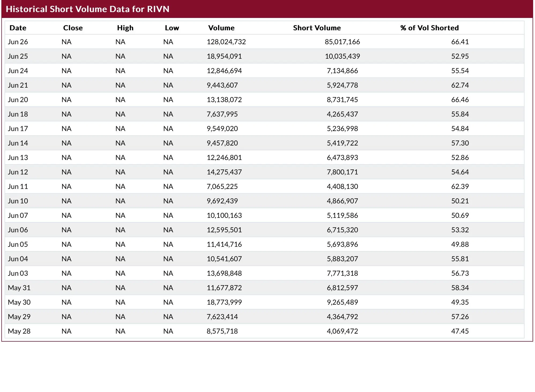Select the Jun 26 date cell
Viewport: 535px width, 392px height.
(18, 42)
